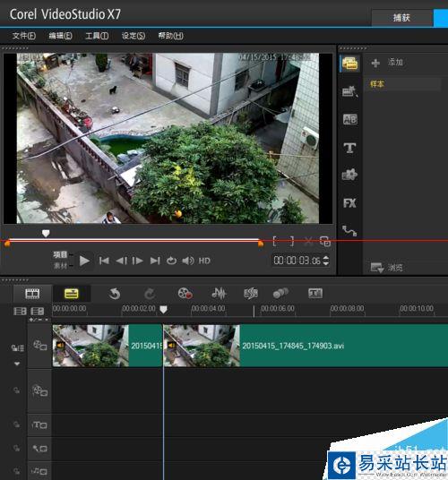448x480 pixels.
Task: Open the 帮助 (Help) menu
Action: pyautogui.click(x=170, y=36)
